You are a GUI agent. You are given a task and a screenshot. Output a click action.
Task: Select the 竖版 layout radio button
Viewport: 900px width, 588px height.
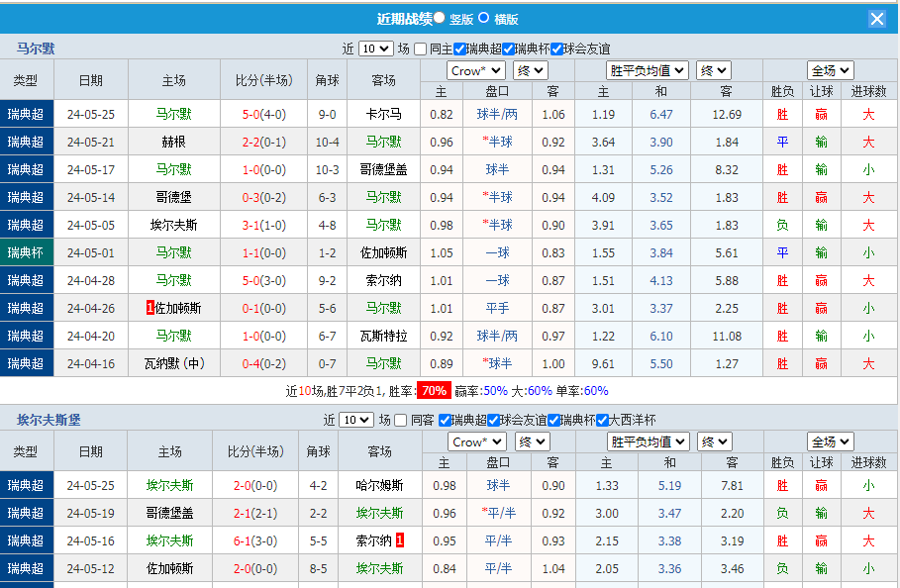[439, 18]
